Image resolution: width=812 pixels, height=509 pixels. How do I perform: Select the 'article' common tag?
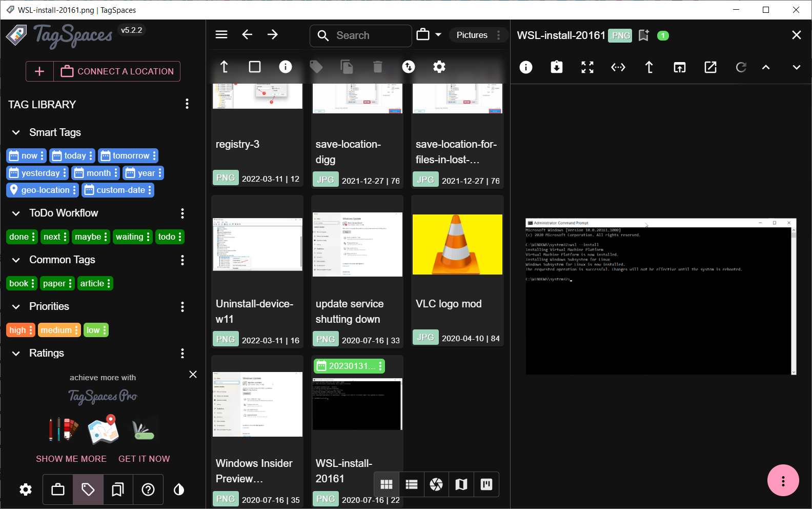(95, 283)
